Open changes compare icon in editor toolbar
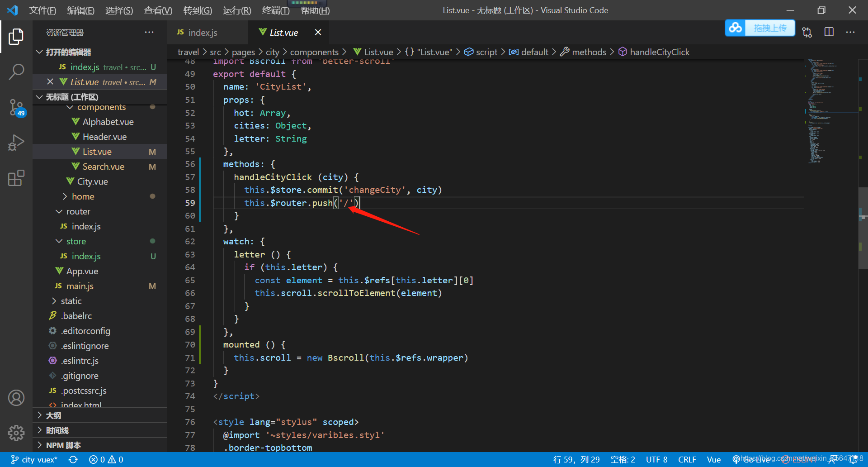Screen dimensions: 868x467 807,32
